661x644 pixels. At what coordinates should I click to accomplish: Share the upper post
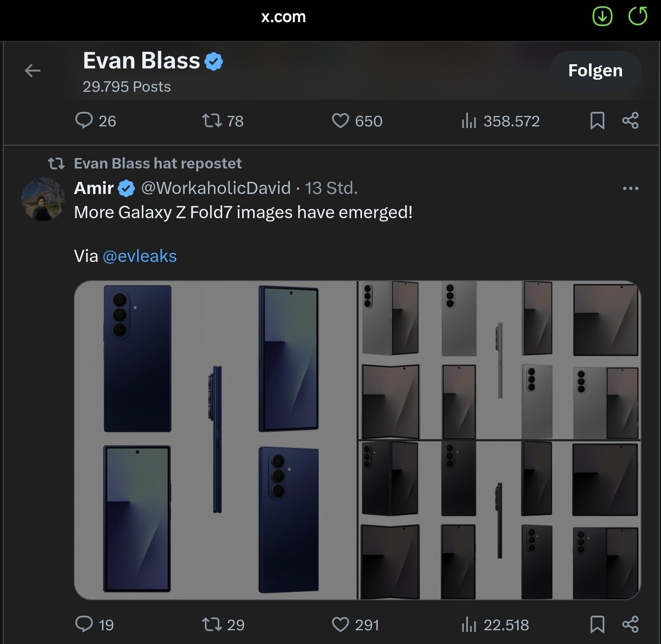coord(630,121)
